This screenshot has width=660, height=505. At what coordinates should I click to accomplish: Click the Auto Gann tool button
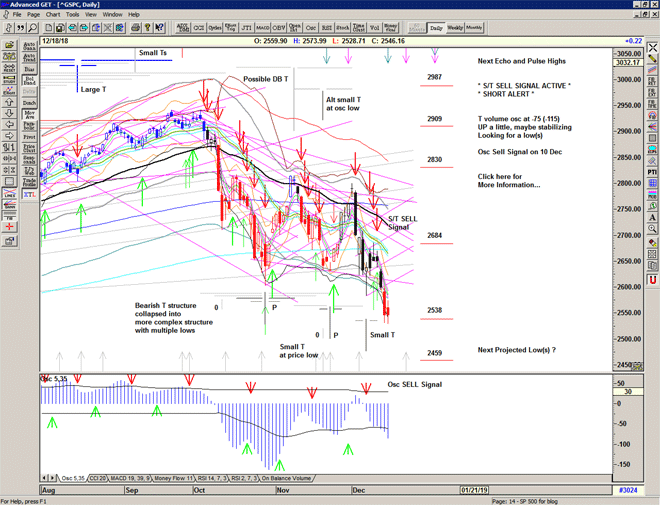(x=28, y=46)
